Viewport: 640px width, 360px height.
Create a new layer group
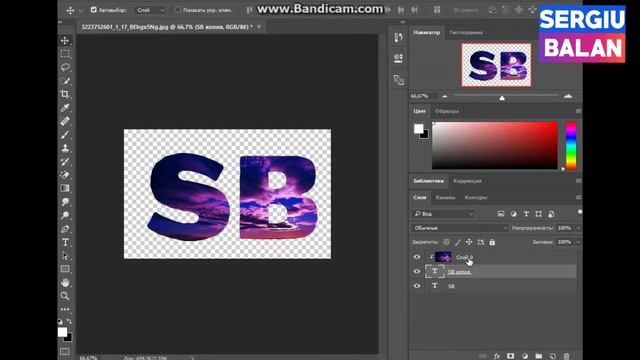(x=539, y=356)
